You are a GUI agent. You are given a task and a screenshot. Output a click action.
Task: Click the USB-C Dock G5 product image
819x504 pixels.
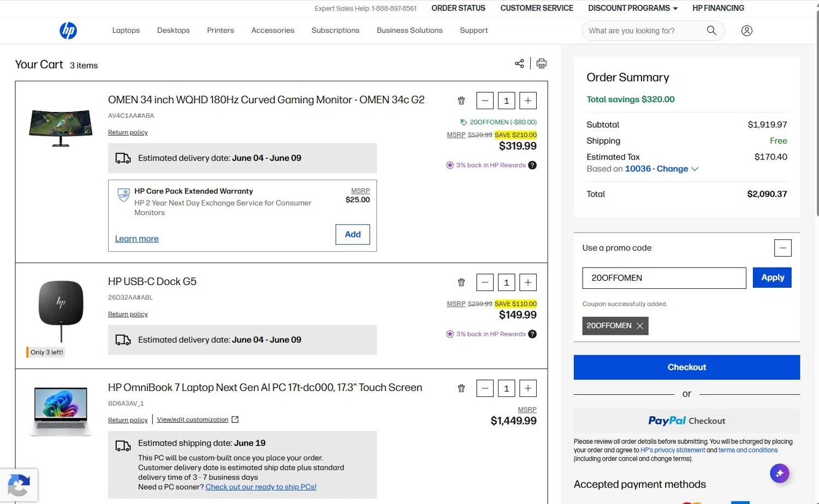coord(61,311)
